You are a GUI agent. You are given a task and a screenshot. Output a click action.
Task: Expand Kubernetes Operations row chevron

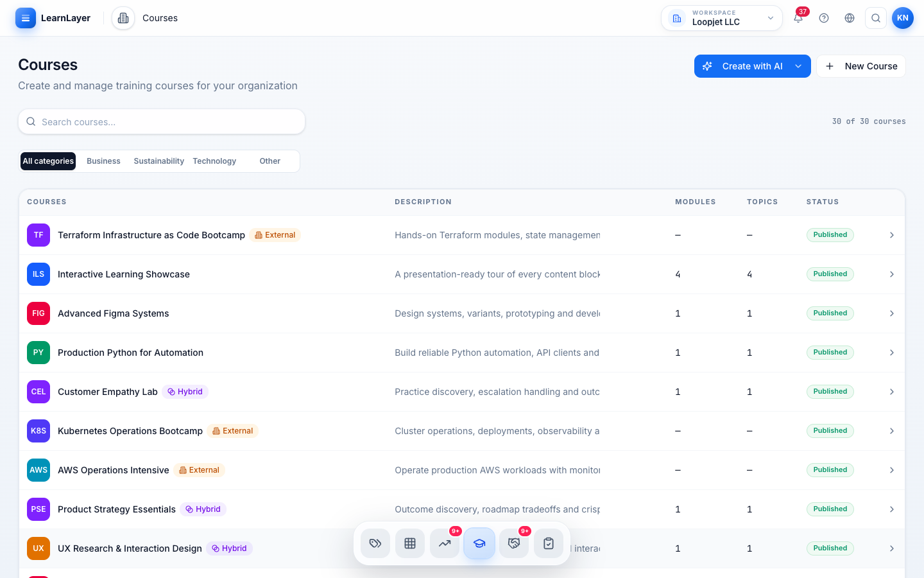point(892,431)
